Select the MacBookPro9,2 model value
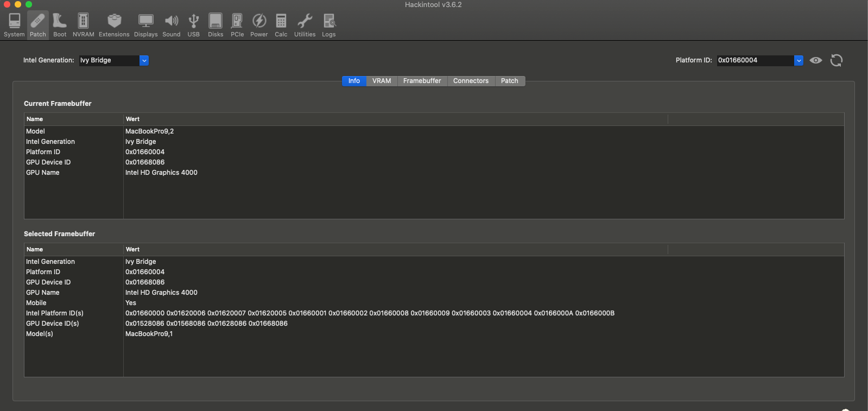 point(149,131)
